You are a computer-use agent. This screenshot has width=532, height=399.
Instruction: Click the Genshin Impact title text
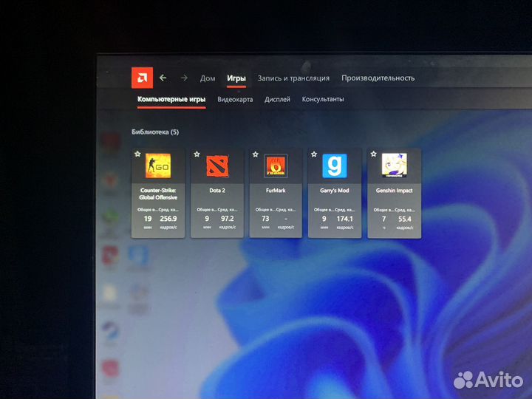click(395, 191)
